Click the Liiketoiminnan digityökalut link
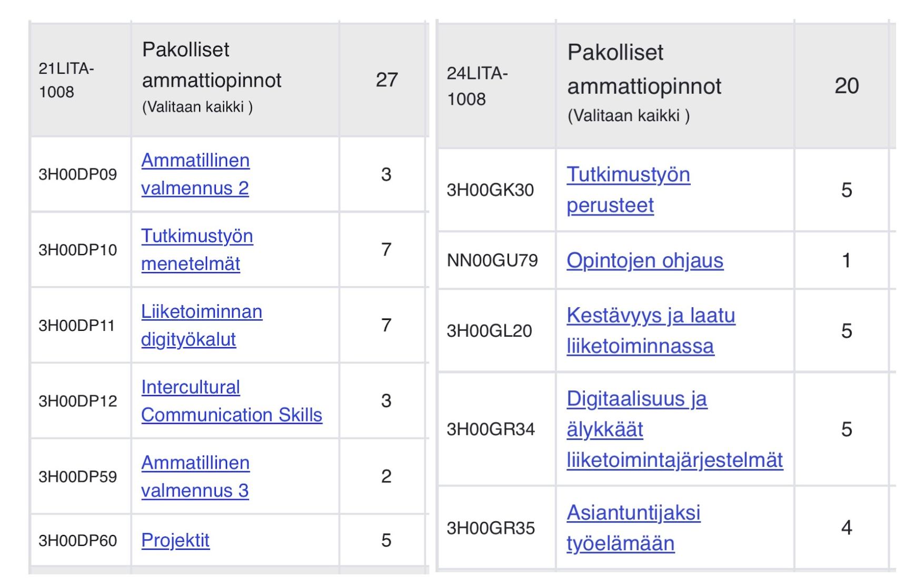This screenshot has width=924, height=587. click(201, 325)
